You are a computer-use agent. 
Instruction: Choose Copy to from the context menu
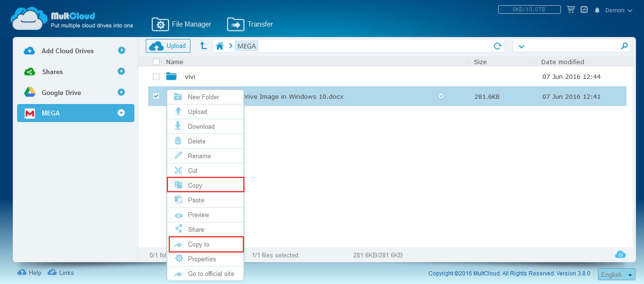tap(205, 244)
